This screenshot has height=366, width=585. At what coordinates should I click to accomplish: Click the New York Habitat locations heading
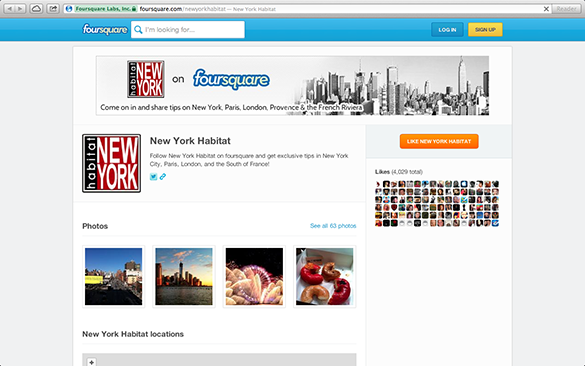(x=133, y=334)
